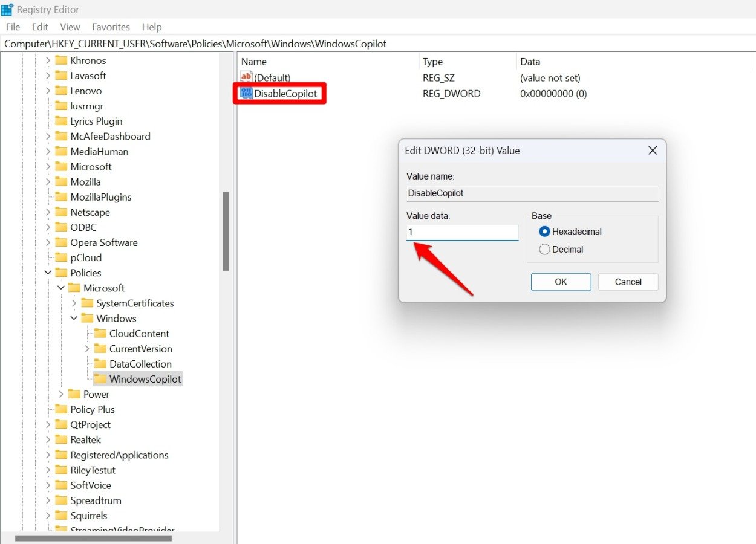This screenshot has width=756, height=544.
Task: Close the Edit DWORD dialog with X
Action: point(653,151)
